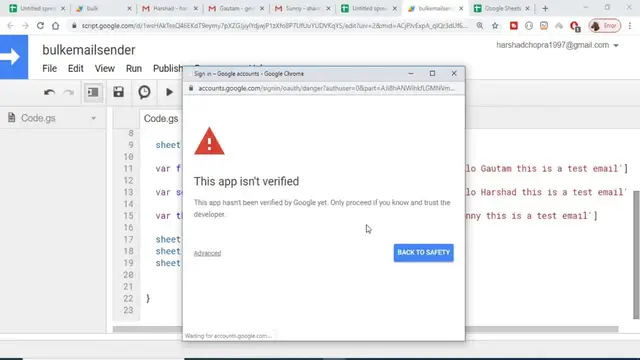Switch to the Gautam Gmail tab
Image resolution: width=640 pixels, height=360 pixels.
point(236,8)
